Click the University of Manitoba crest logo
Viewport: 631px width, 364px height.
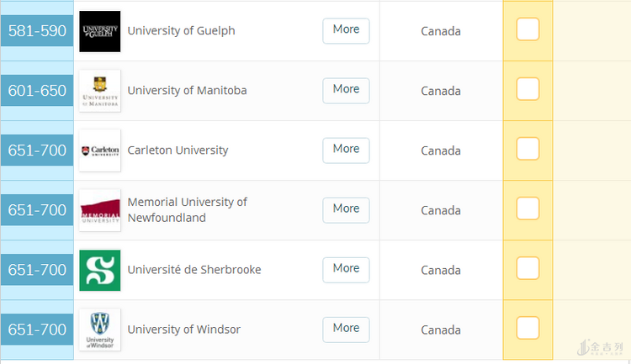point(100,91)
